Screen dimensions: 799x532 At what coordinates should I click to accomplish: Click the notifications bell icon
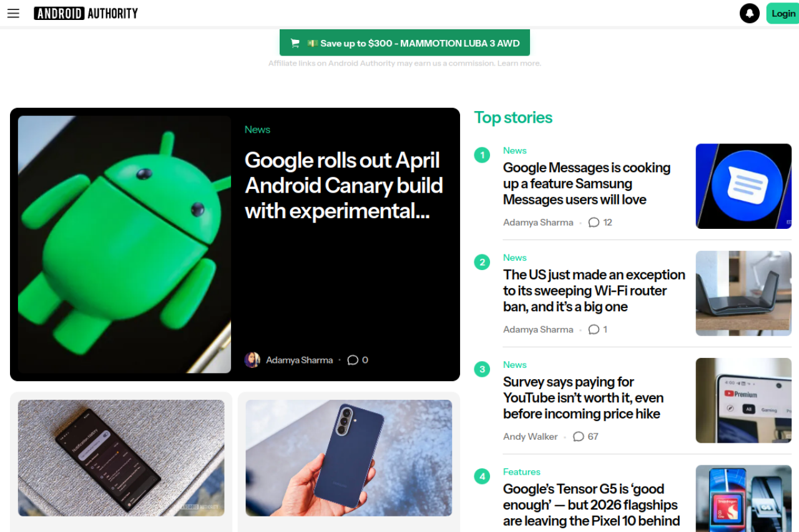pyautogui.click(x=750, y=13)
